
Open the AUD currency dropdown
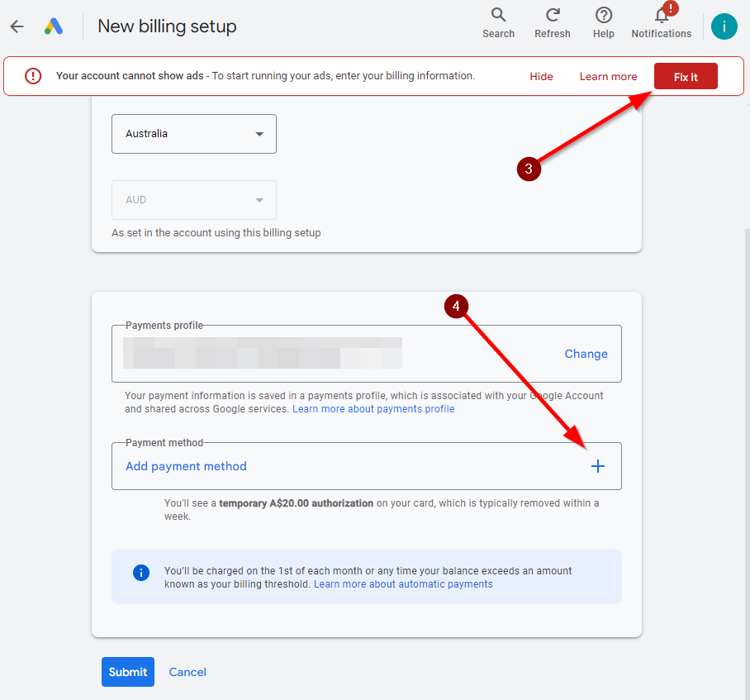tap(194, 200)
